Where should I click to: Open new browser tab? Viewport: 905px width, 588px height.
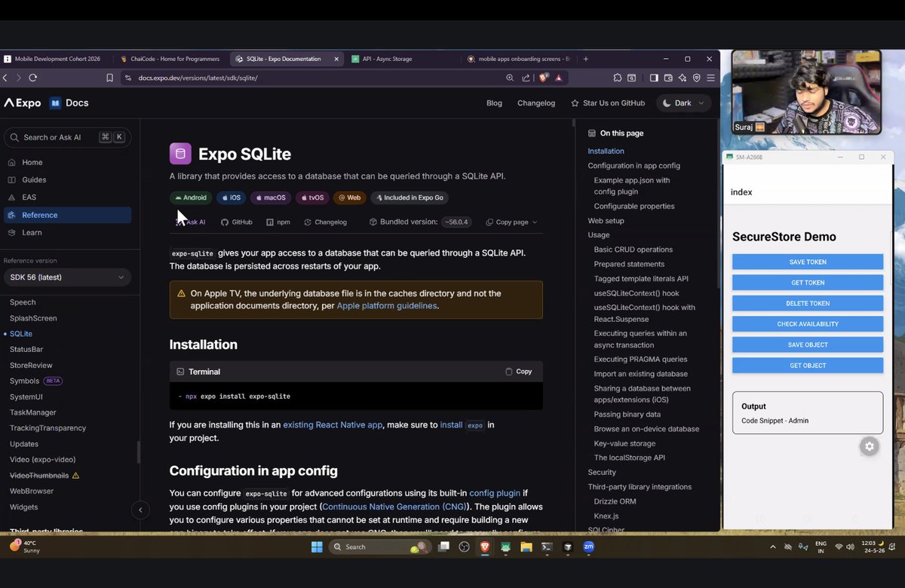click(586, 59)
